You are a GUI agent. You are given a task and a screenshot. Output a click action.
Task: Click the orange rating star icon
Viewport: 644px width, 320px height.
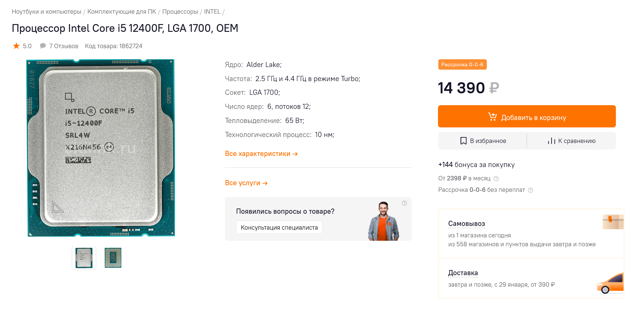tap(16, 46)
